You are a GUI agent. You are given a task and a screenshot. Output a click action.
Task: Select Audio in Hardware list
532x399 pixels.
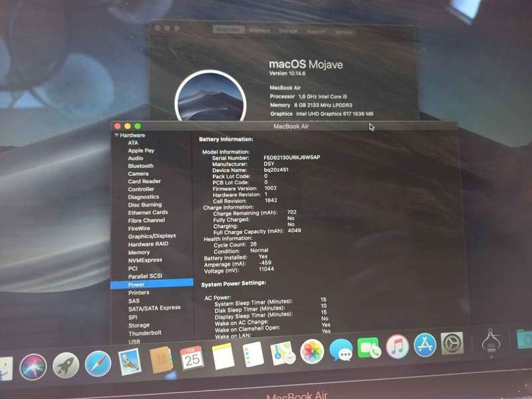tap(136, 158)
